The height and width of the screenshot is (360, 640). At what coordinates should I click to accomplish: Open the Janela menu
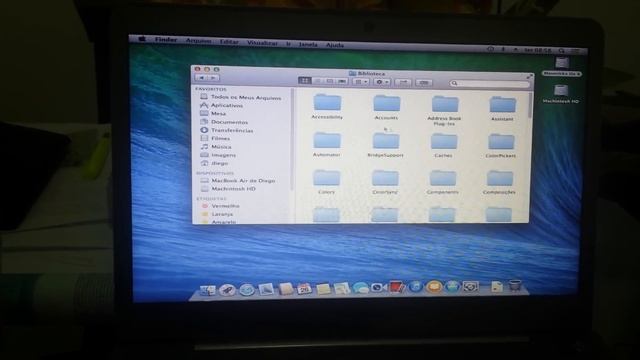click(308, 44)
